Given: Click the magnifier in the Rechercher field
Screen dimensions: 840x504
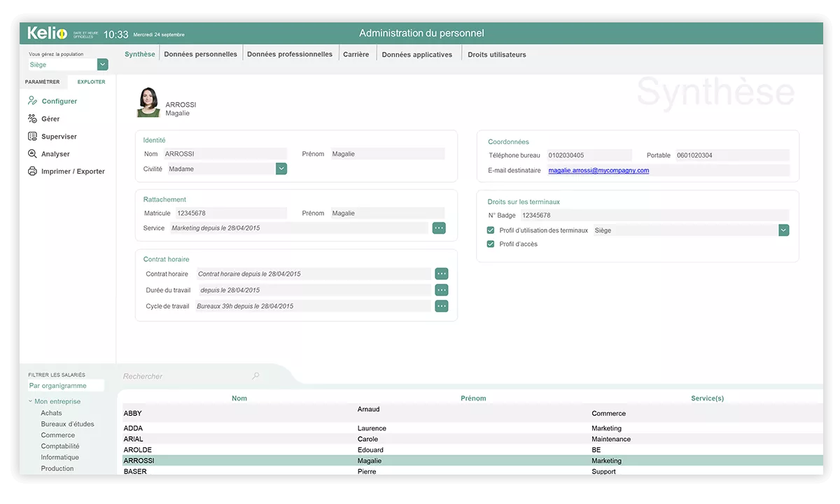Looking at the screenshot, I should [255, 376].
